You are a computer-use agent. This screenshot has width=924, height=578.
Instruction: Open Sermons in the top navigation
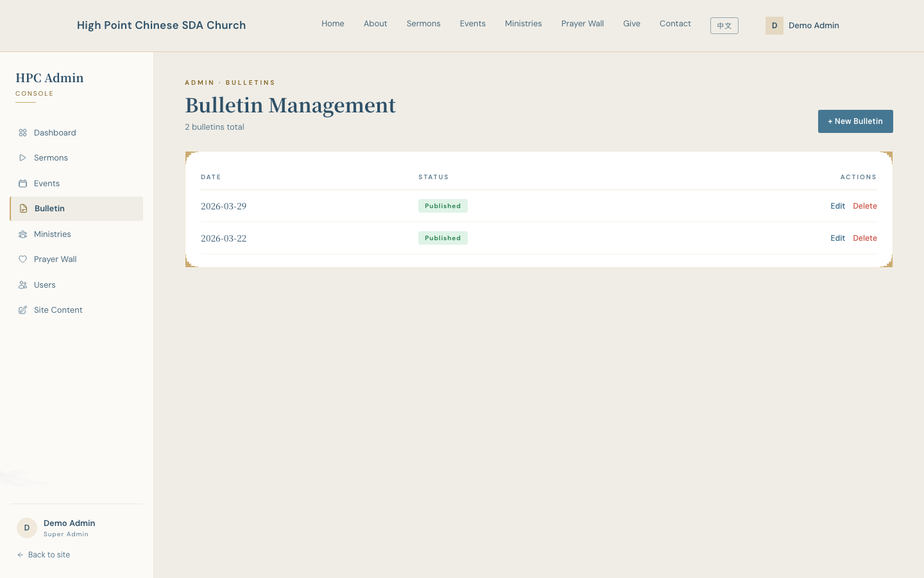click(x=424, y=24)
